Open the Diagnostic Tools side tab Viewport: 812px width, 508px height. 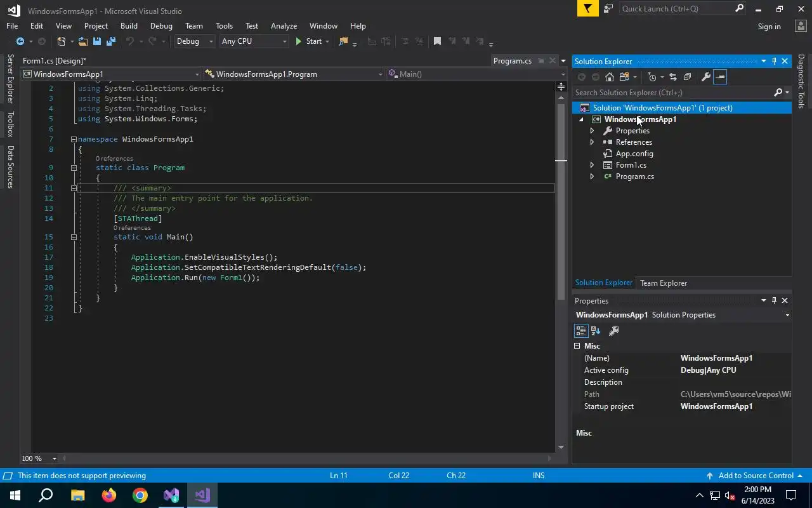coord(801,81)
